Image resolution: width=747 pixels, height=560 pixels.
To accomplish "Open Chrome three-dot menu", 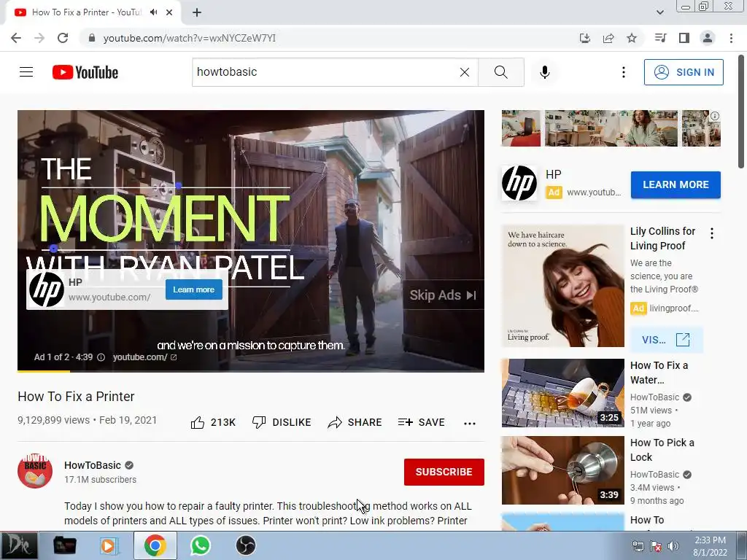I will 731,38.
